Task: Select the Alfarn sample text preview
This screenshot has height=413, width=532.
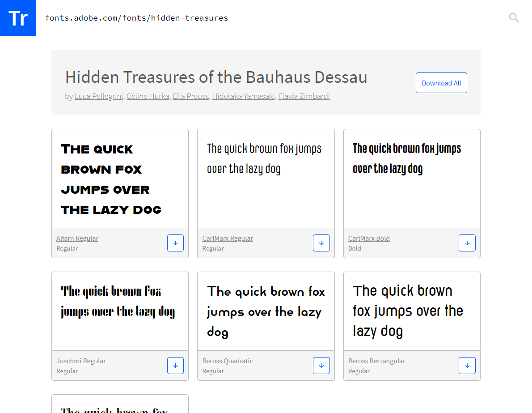Action: (111, 179)
